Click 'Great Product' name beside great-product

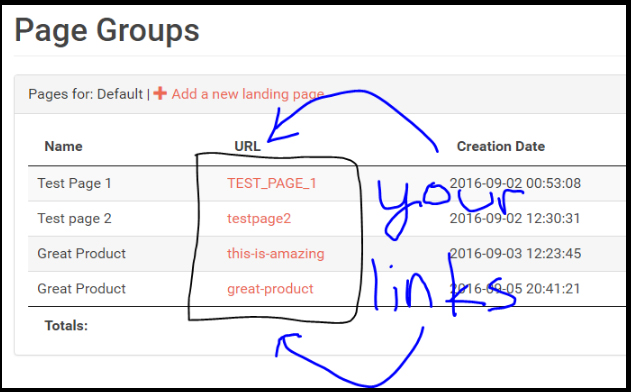point(82,289)
